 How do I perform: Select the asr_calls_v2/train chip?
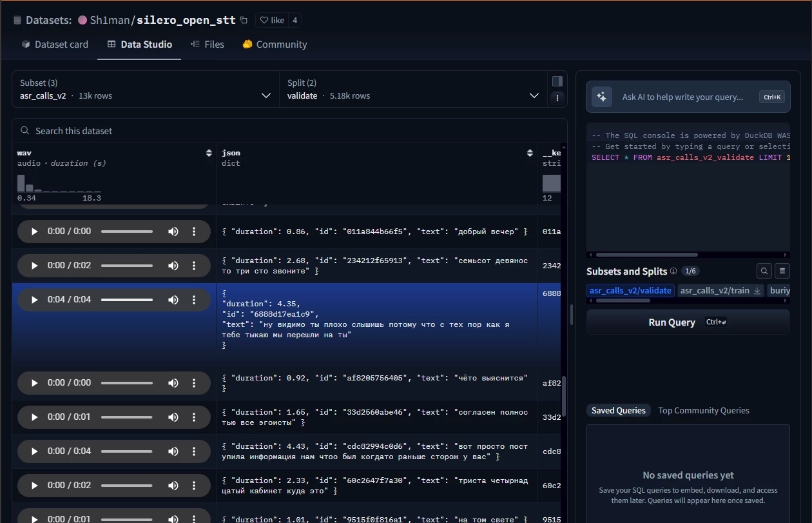pos(715,291)
